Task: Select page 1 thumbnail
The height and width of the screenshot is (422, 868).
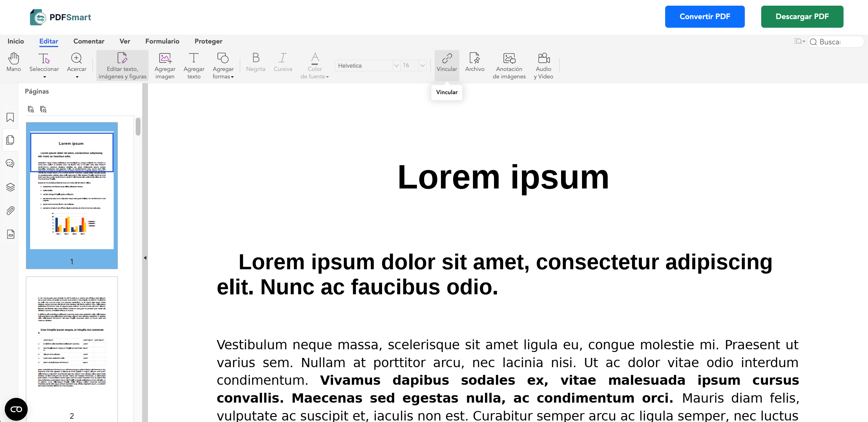Action: click(x=72, y=195)
